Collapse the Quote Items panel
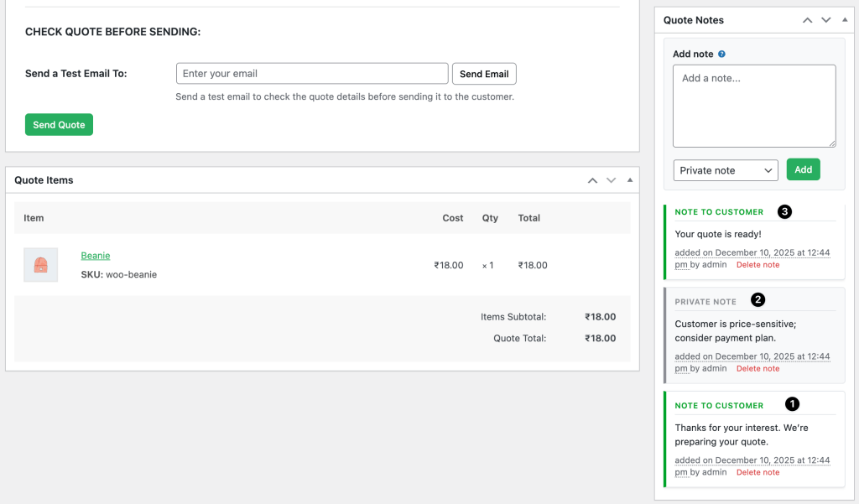 click(x=630, y=180)
